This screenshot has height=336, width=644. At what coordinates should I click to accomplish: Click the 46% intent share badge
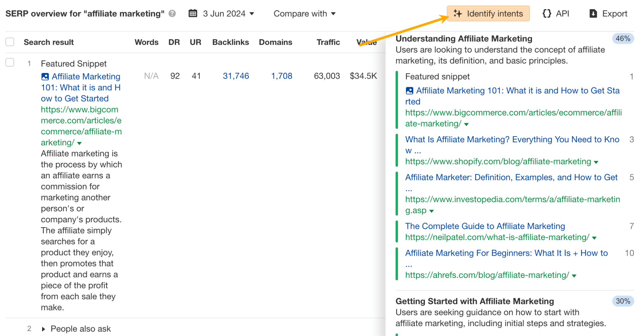point(622,38)
